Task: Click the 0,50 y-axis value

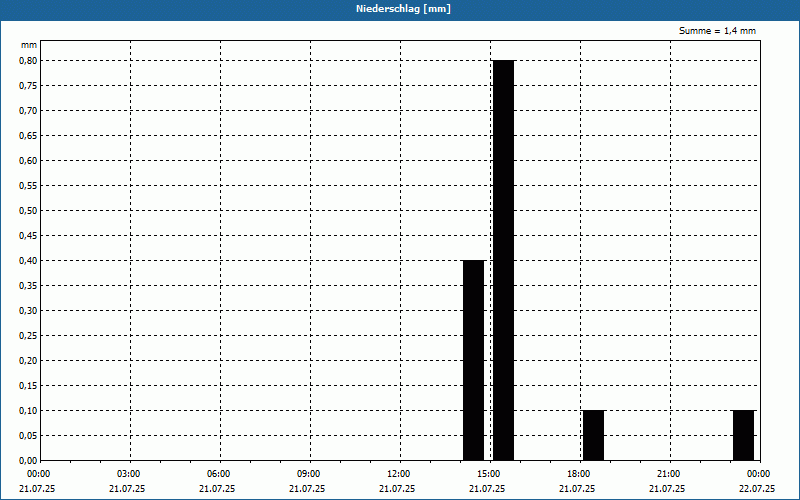Action: click(28, 211)
